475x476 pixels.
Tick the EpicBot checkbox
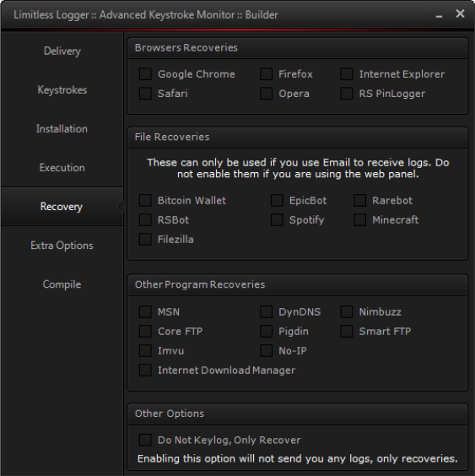point(277,200)
